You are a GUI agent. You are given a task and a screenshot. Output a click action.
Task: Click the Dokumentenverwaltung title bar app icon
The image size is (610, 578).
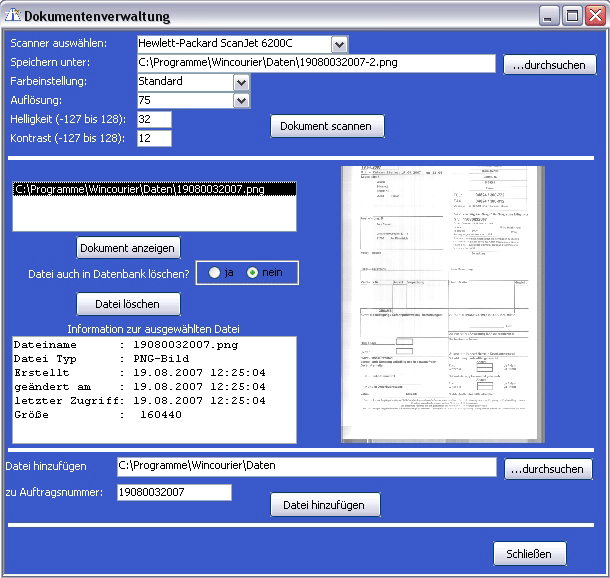coord(12,16)
